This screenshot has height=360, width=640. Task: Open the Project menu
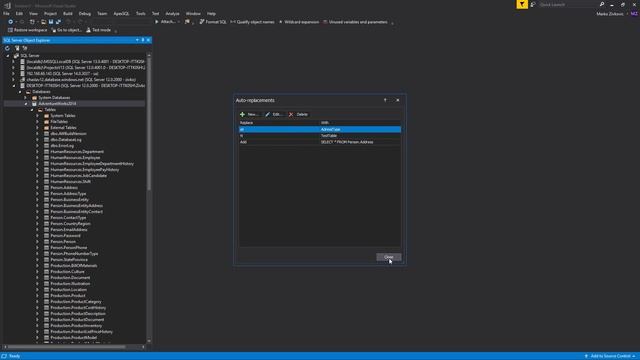(50, 13)
